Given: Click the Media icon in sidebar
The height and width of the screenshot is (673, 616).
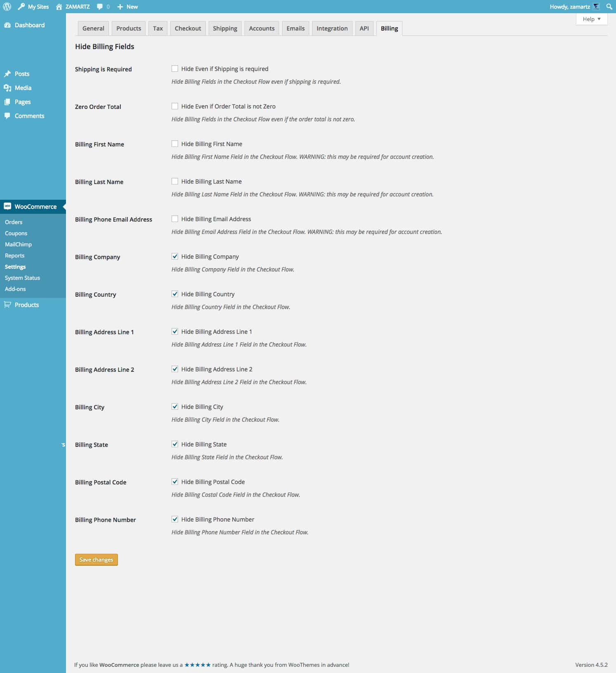Looking at the screenshot, I should click(x=7, y=88).
